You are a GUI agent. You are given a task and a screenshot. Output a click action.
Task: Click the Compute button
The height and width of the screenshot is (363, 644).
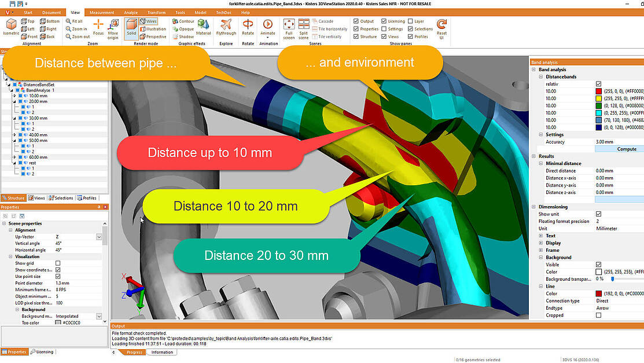pyautogui.click(x=619, y=149)
